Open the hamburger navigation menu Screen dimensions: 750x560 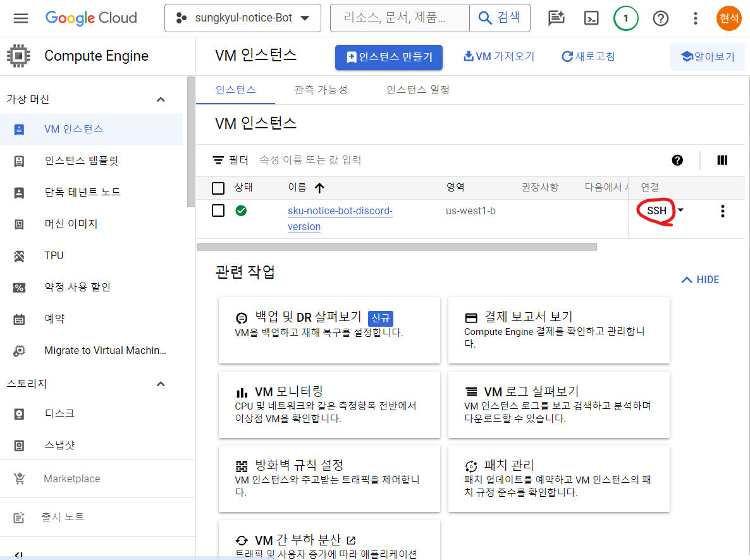[x=21, y=18]
